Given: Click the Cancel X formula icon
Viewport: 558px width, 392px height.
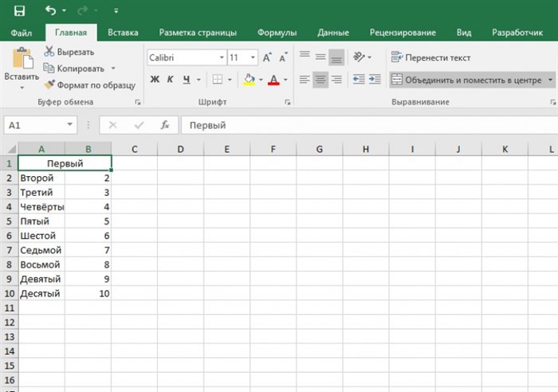Looking at the screenshot, I should [x=112, y=125].
